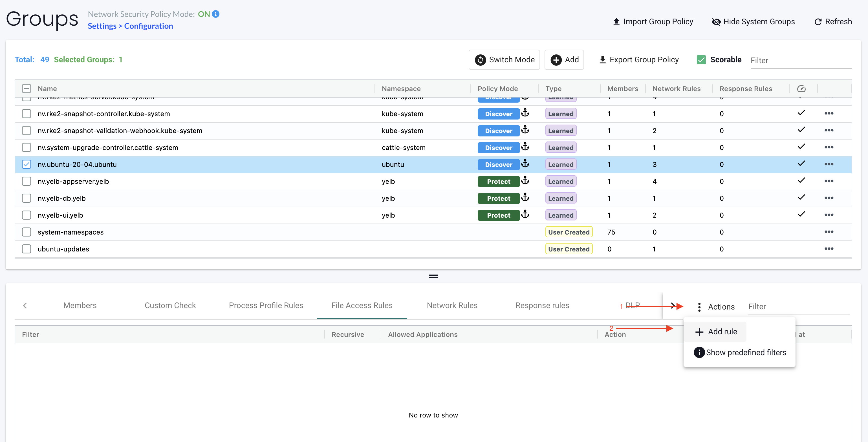Sort by the Members column header
868x442 pixels.
point(623,89)
